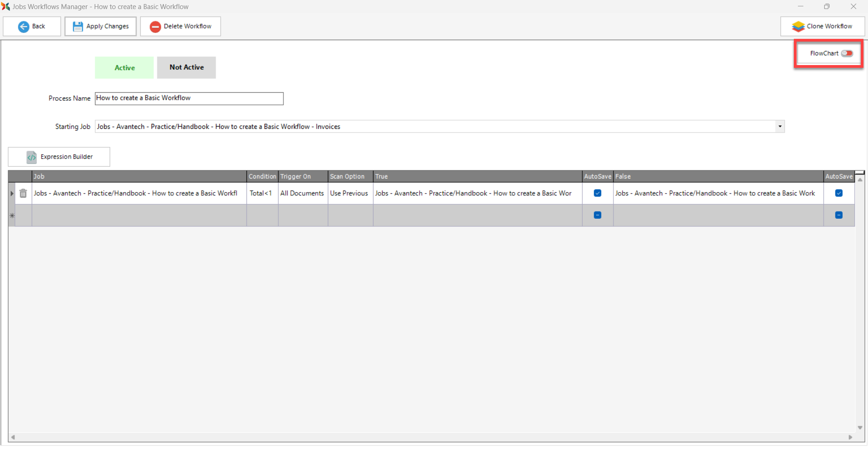The image size is (868, 461).
Task: Expand the Starting Job dropdown
Action: 779,127
